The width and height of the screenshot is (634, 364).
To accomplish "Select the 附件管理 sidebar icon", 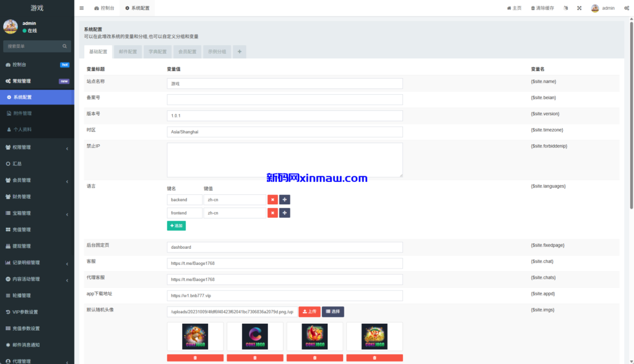I will 9,112.
